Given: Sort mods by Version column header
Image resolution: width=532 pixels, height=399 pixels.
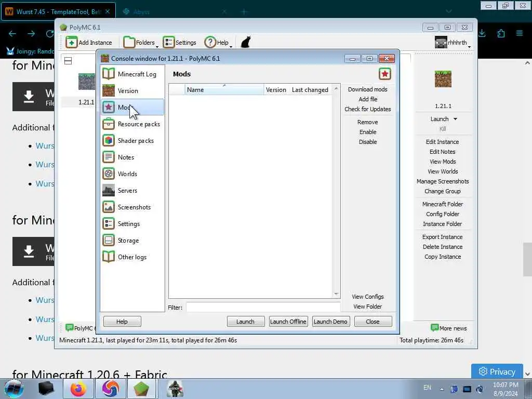Looking at the screenshot, I should [276, 89].
